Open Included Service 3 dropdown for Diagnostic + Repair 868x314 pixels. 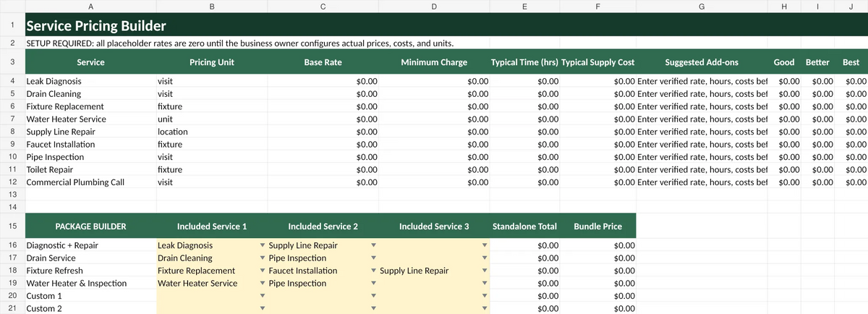pyautogui.click(x=485, y=246)
